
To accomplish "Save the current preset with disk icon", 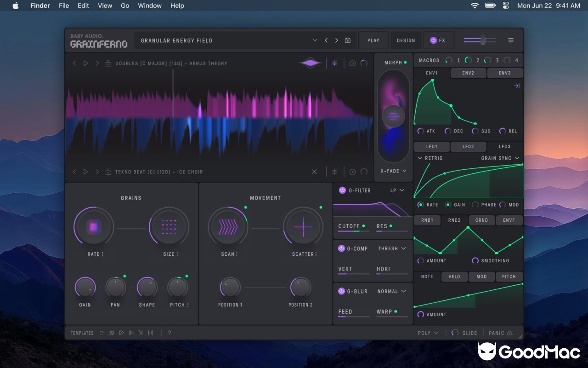I will click(x=347, y=40).
